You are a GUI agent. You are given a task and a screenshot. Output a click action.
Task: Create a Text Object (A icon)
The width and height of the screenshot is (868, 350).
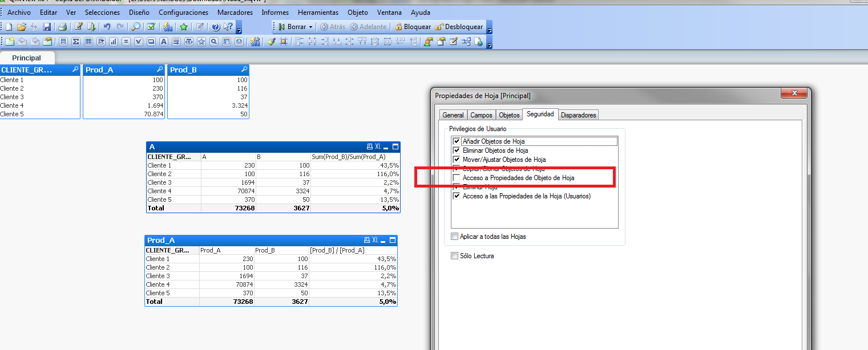pyautogui.click(x=164, y=42)
